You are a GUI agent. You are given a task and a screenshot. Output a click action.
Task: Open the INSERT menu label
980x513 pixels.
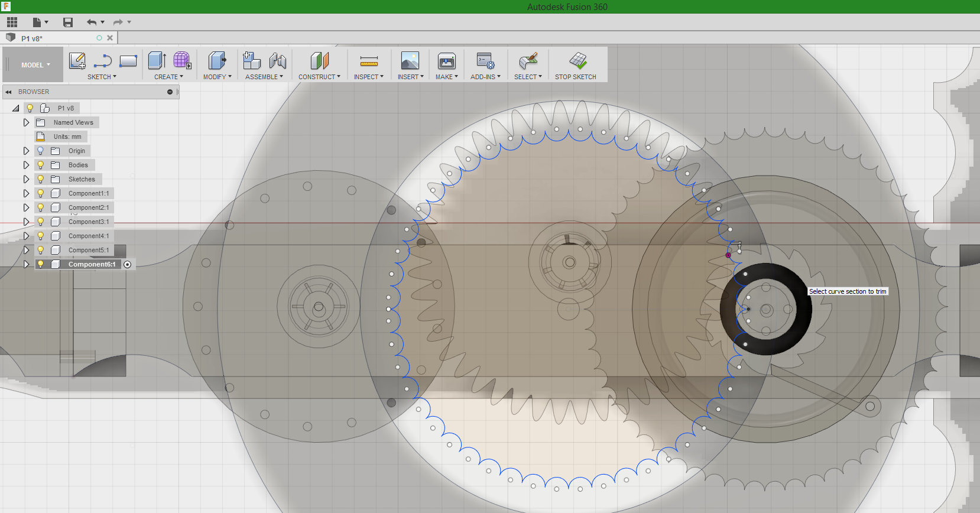pos(410,77)
